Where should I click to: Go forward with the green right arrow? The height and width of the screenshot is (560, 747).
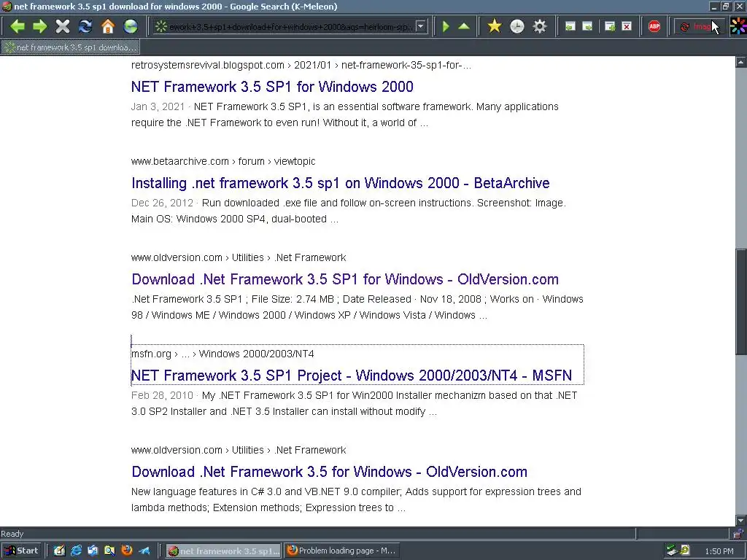tap(40, 26)
